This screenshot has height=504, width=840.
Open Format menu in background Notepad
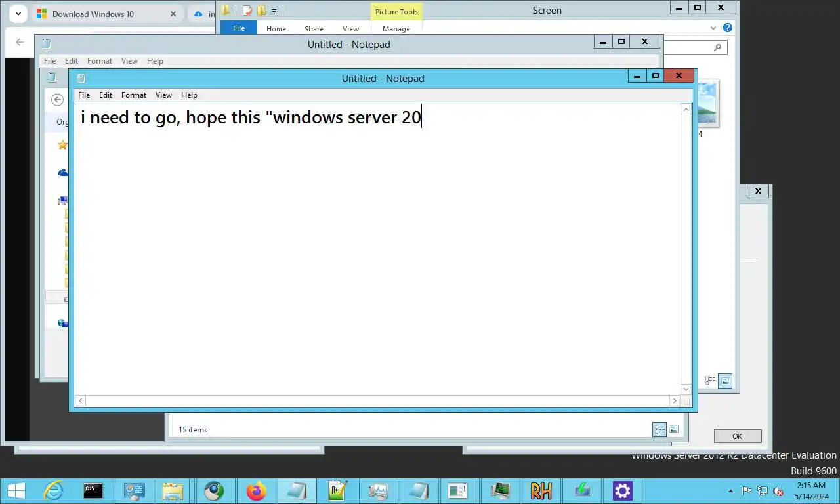coord(100,61)
